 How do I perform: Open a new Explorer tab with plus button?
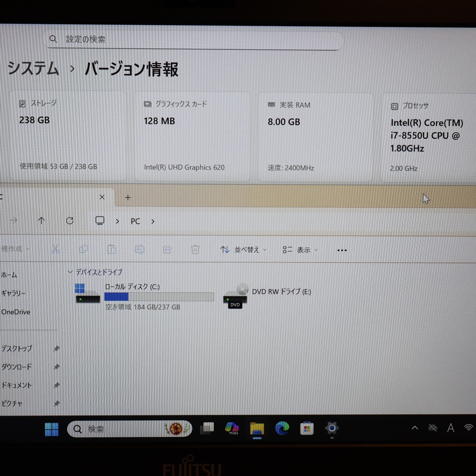tap(128, 197)
